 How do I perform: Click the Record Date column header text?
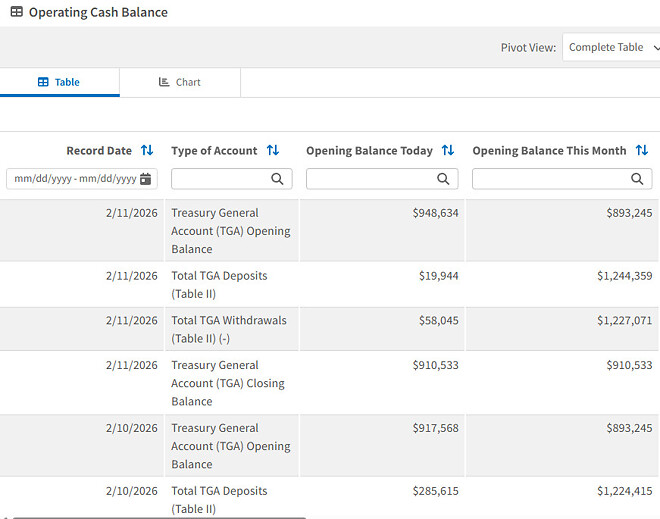pos(99,151)
